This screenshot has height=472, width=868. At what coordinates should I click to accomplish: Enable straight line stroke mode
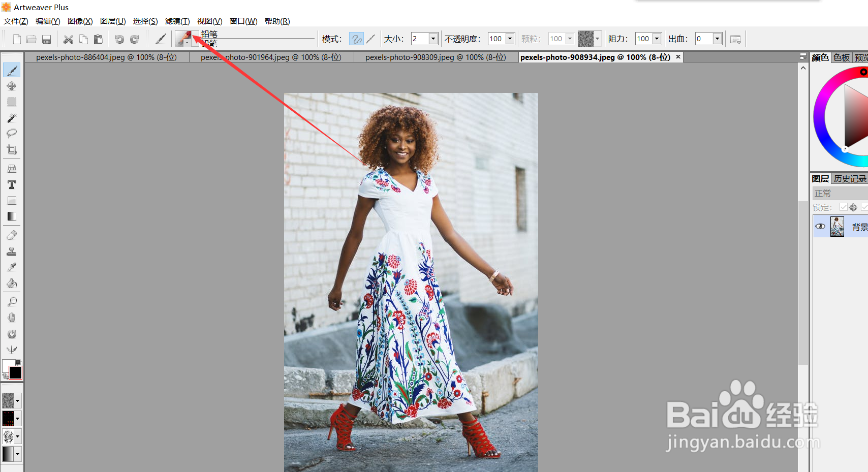tap(371, 39)
